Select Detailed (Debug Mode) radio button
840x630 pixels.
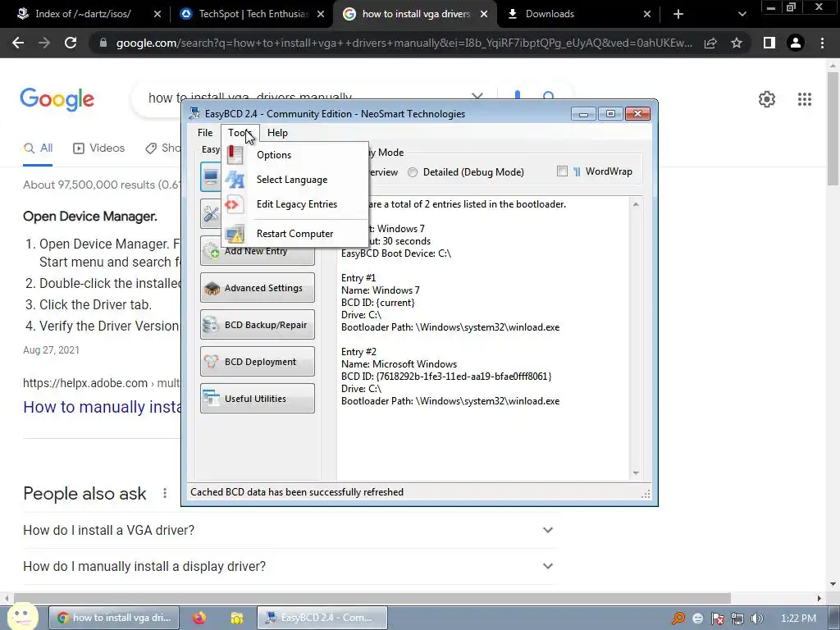tap(413, 172)
